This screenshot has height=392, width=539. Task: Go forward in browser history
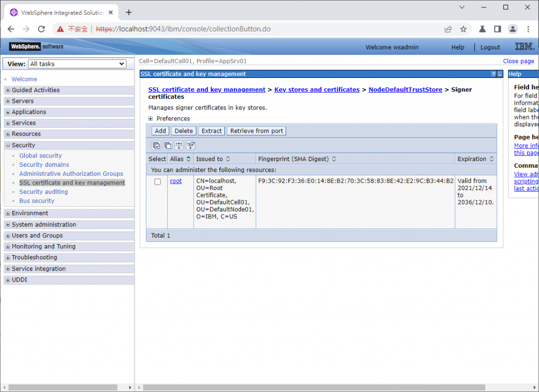26,29
